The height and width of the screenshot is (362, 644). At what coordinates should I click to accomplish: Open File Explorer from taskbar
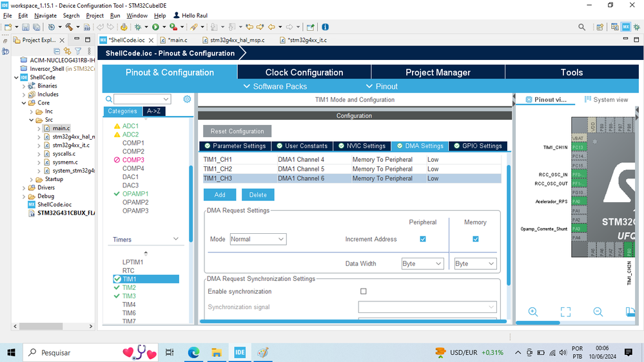pos(217,352)
